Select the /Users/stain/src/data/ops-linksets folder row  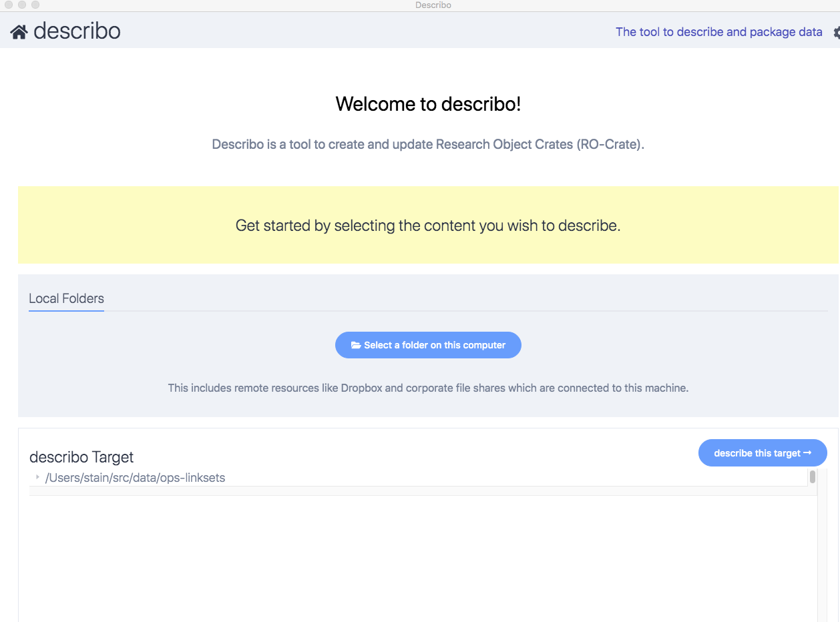419,478
